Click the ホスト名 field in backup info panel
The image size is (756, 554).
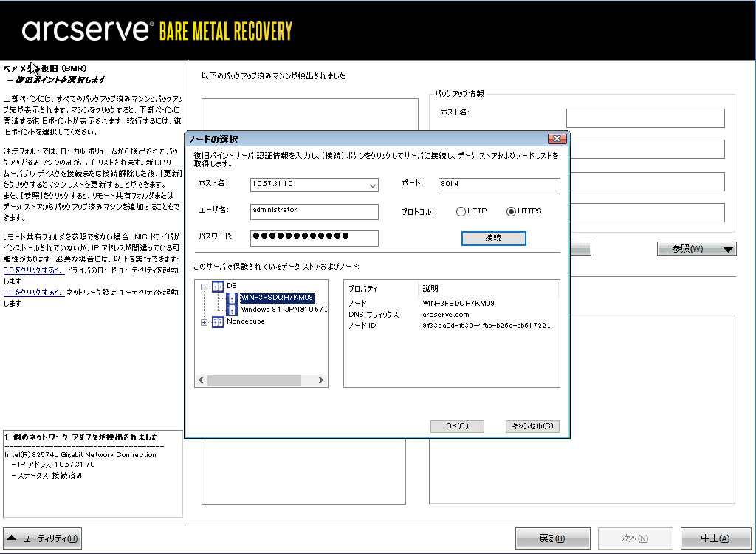pyautogui.click(x=645, y=118)
